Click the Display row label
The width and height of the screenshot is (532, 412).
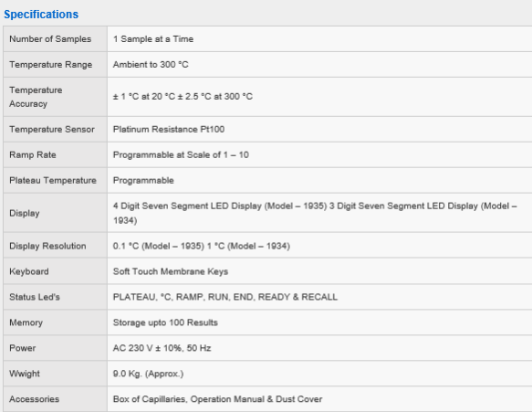(x=25, y=213)
